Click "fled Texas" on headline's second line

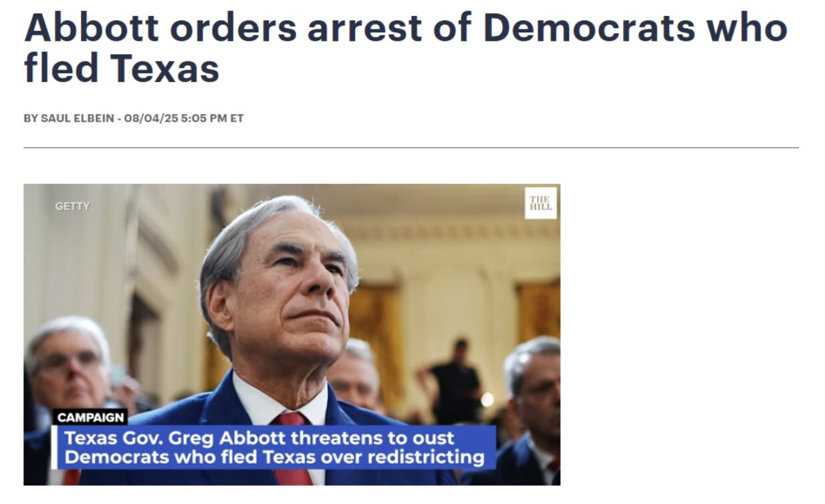122,68
